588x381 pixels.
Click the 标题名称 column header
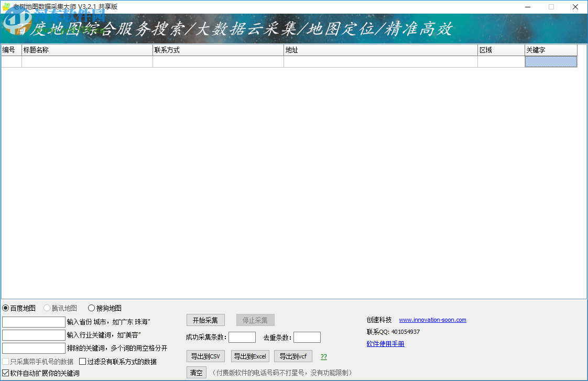click(87, 50)
